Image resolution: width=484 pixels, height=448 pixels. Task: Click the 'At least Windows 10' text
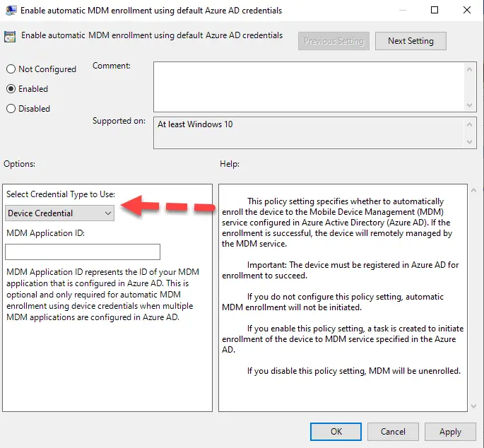click(x=195, y=124)
